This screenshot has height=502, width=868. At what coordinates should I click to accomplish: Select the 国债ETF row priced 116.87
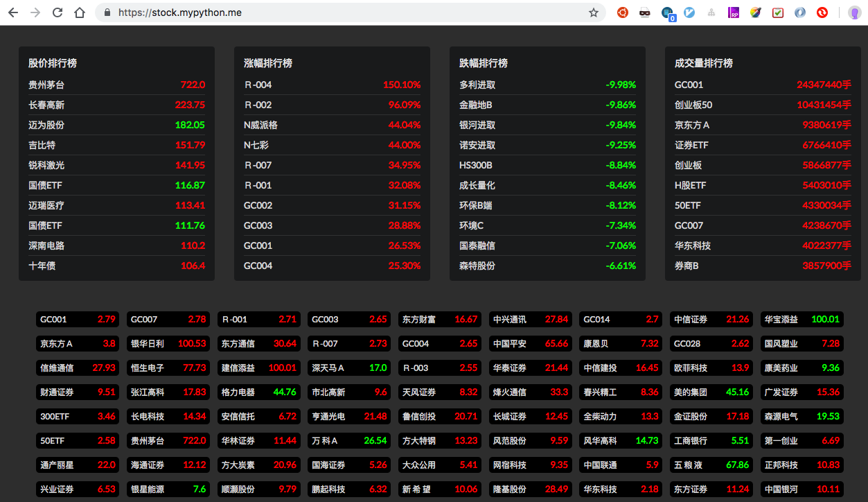tap(116, 185)
